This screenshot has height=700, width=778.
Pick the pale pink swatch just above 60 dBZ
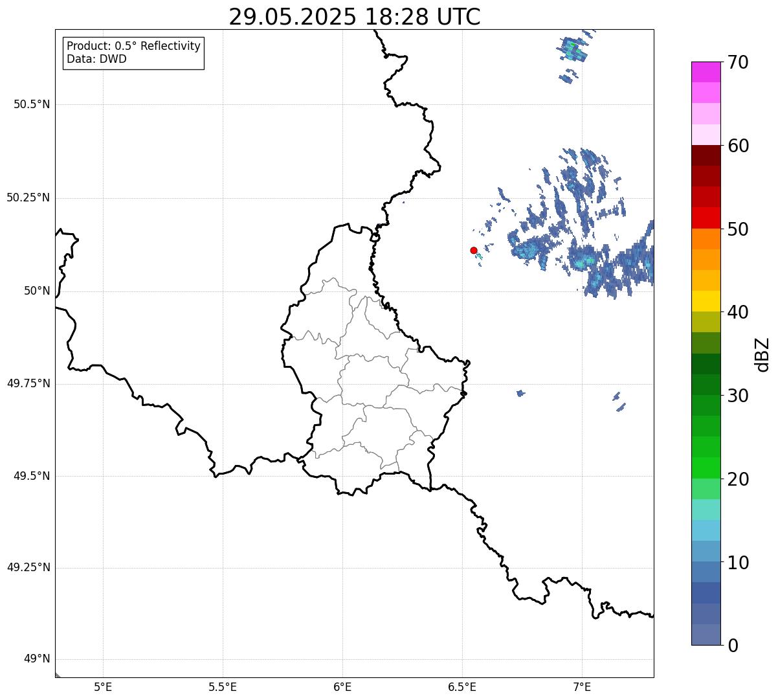706,135
